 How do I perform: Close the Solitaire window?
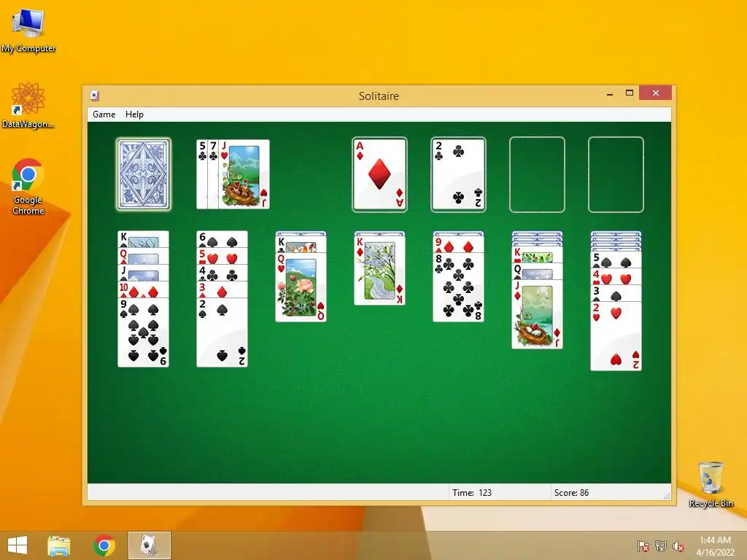656,93
